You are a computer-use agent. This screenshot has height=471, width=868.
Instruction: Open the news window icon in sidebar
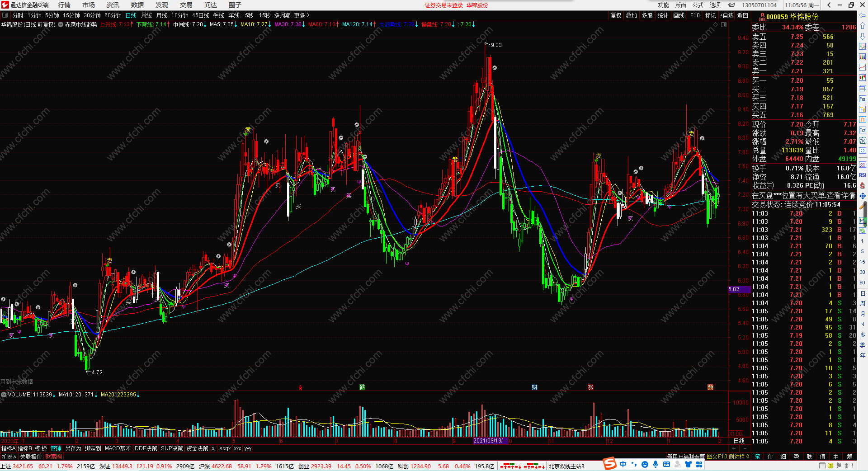pyautogui.click(x=863, y=89)
